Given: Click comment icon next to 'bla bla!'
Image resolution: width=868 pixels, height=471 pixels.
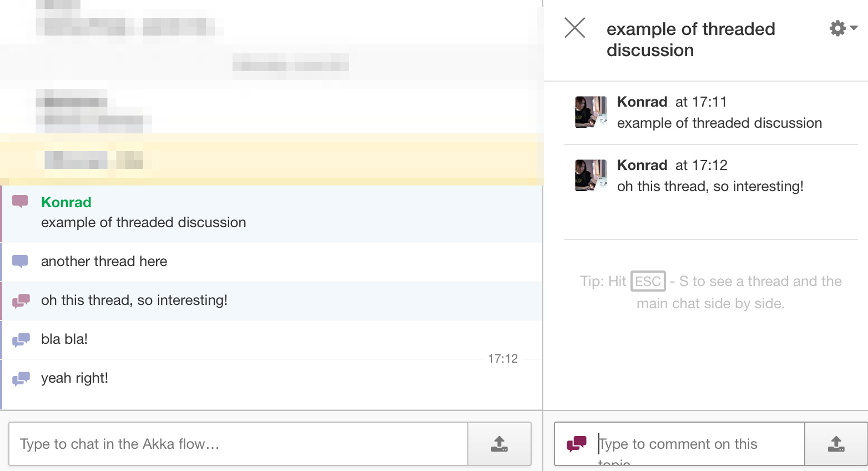Looking at the screenshot, I should [21, 339].
